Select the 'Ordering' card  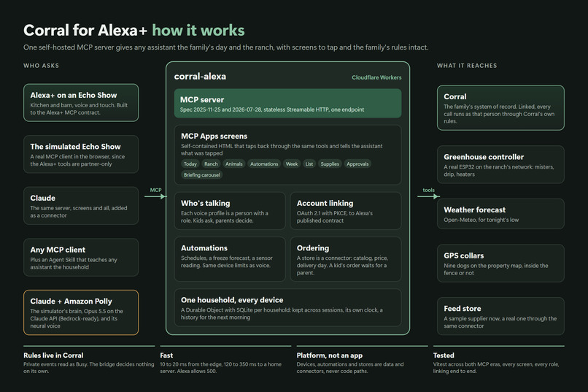point(346,259)
